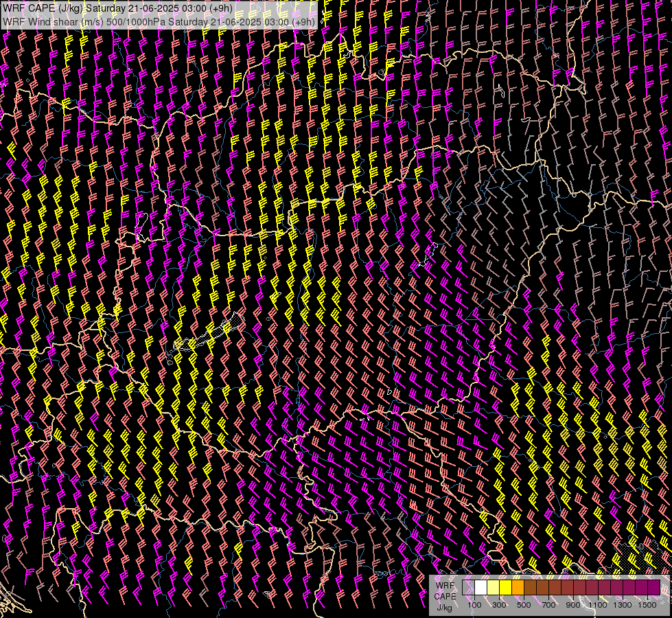
Task: Click the legend value 1500
Action: tap(647, 605)
